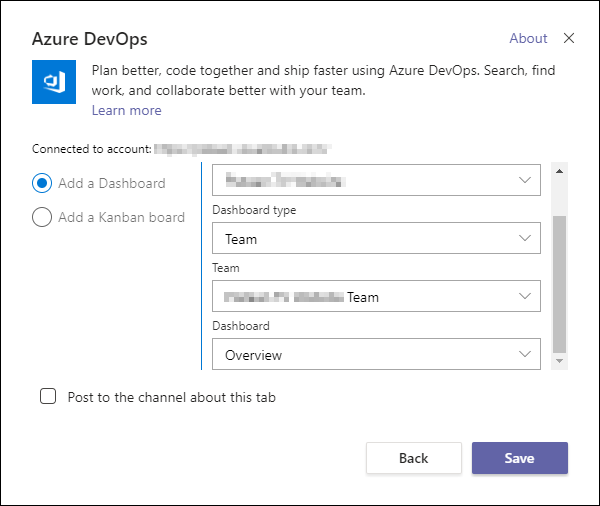Open the About link

click(528, 38)
